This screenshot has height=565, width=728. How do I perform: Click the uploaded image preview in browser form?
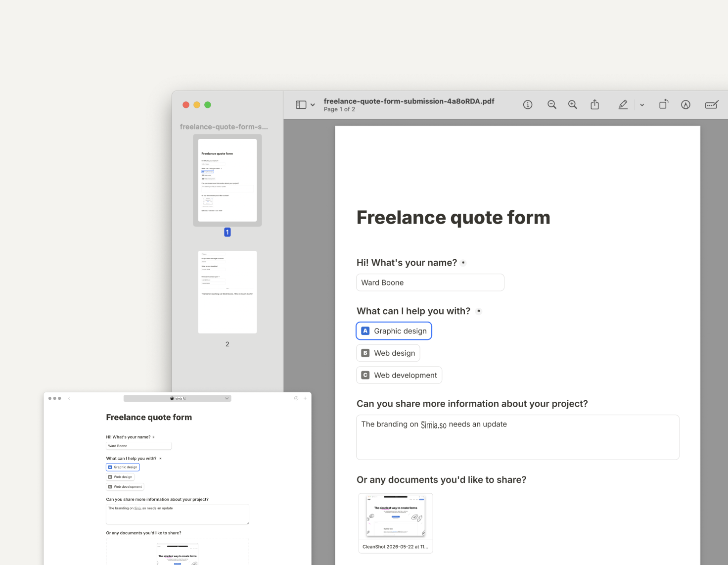[178, 554]
